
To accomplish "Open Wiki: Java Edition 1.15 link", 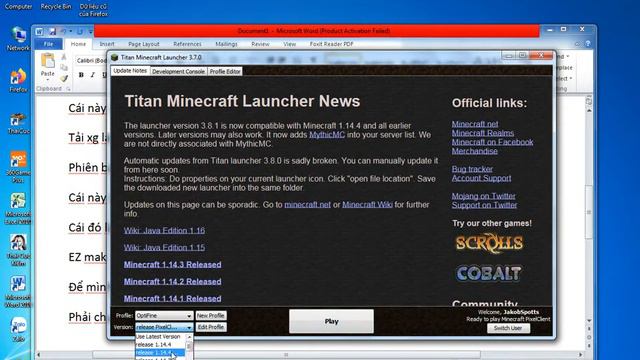I will pos(164,247).
